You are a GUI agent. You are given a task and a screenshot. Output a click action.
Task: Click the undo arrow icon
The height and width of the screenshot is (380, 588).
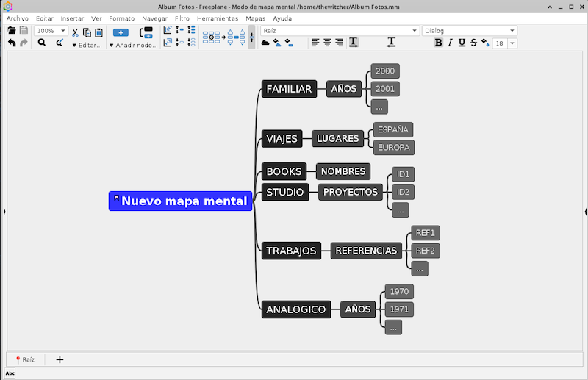click(12, 43)
